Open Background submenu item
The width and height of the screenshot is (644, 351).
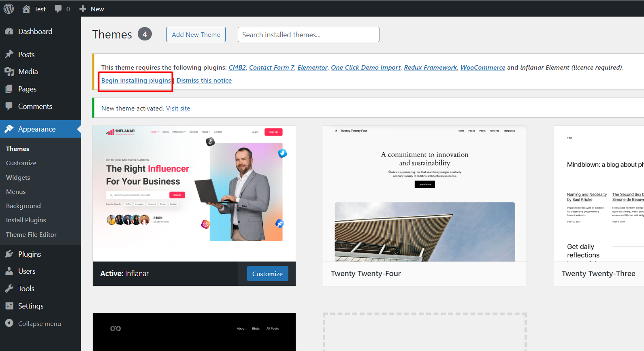click(x=23, y=206)
